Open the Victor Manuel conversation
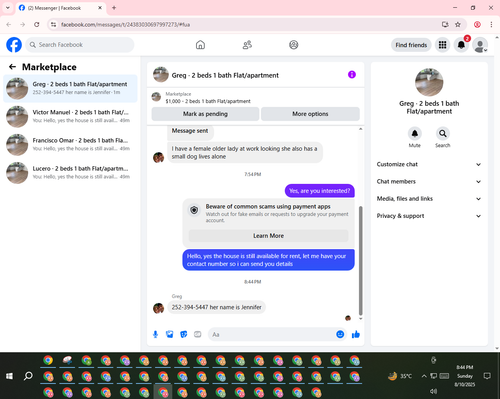This screenshot has width=500, height=399. (70, 116)
